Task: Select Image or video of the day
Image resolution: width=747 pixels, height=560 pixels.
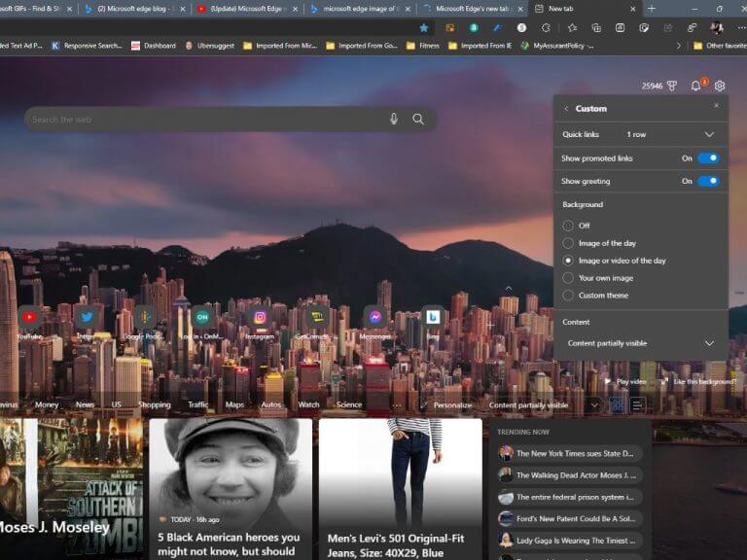Action: point(568,261)
